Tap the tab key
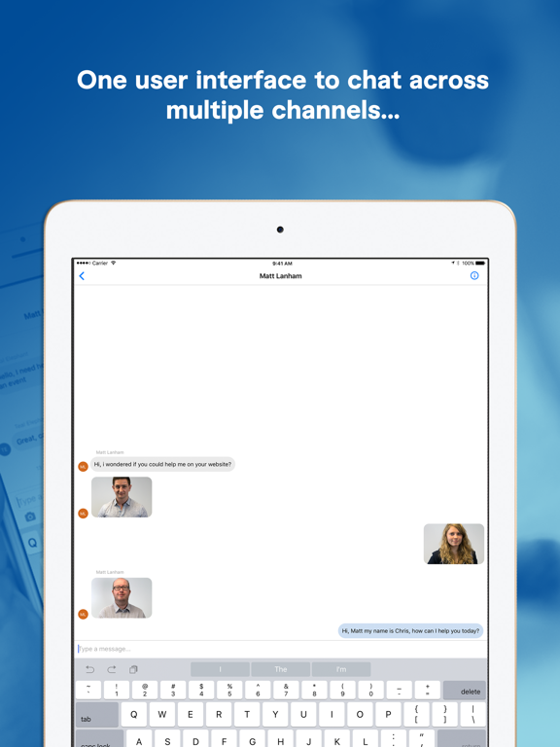This screenshot has width=560, height=747. pyautogui.click(x=97, y=715)
